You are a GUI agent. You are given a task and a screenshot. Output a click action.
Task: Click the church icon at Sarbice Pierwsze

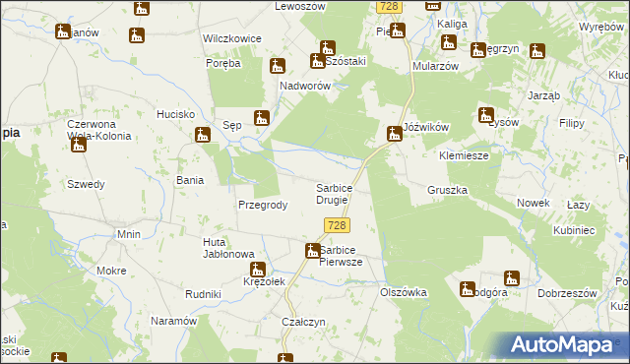(x=312, y=251)
